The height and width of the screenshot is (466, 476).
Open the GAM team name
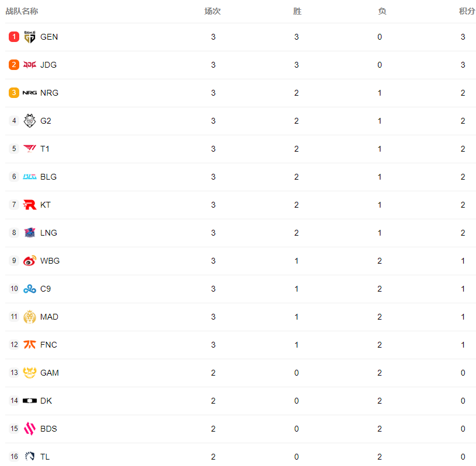[x=50, y=373]
